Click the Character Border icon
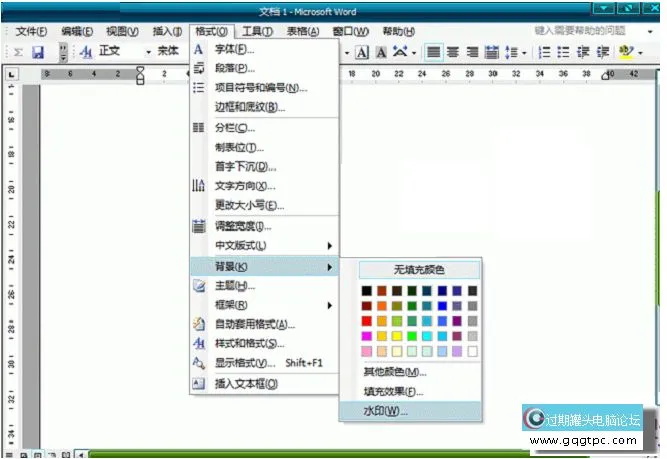This screenshot has width=667, height=459. (362, 52)
